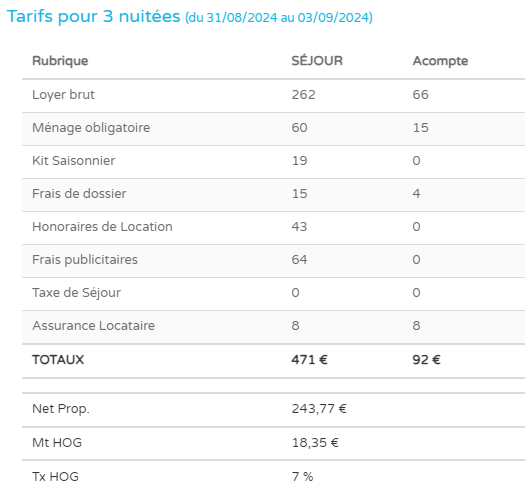Image resolution: width=532 pixels, height=492 pixels.
Task: Click the 'Rubrique' column header
Action: tap(60, 61)
